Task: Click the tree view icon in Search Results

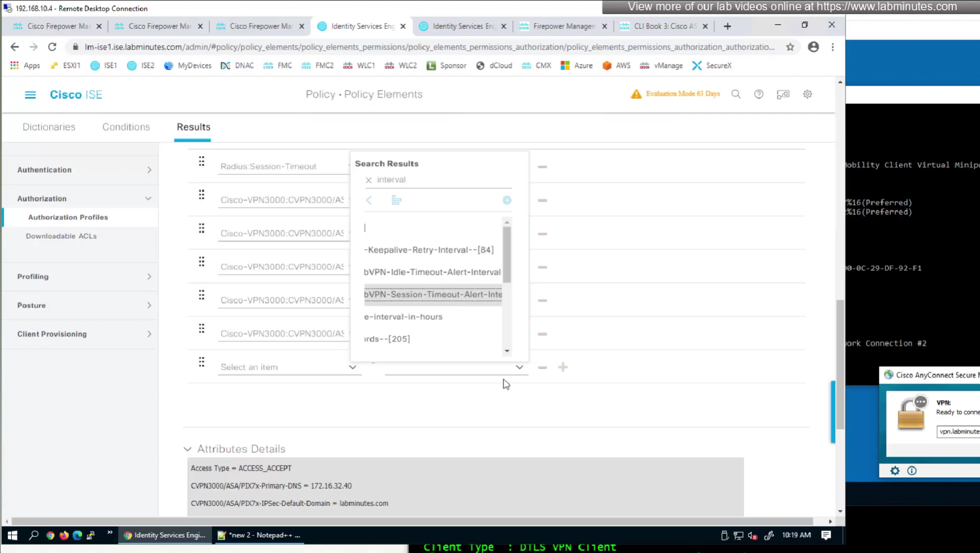Action: [x=396, y=200]
